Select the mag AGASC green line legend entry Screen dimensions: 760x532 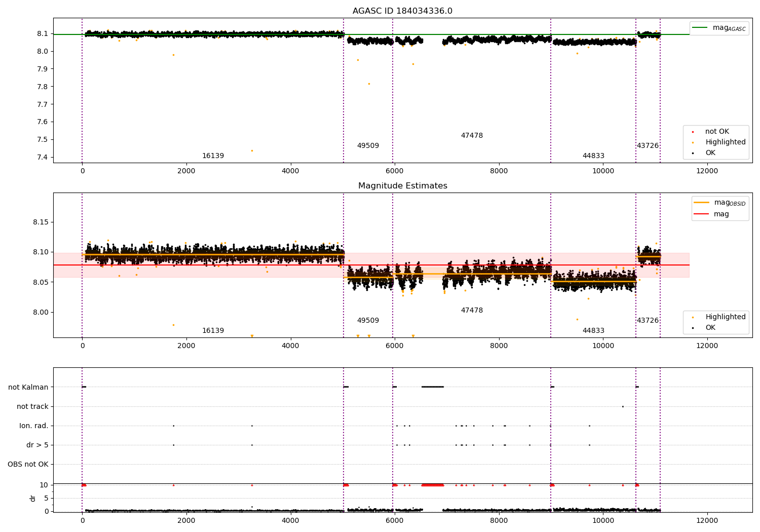pyautogui.click(x=719, y=28)
